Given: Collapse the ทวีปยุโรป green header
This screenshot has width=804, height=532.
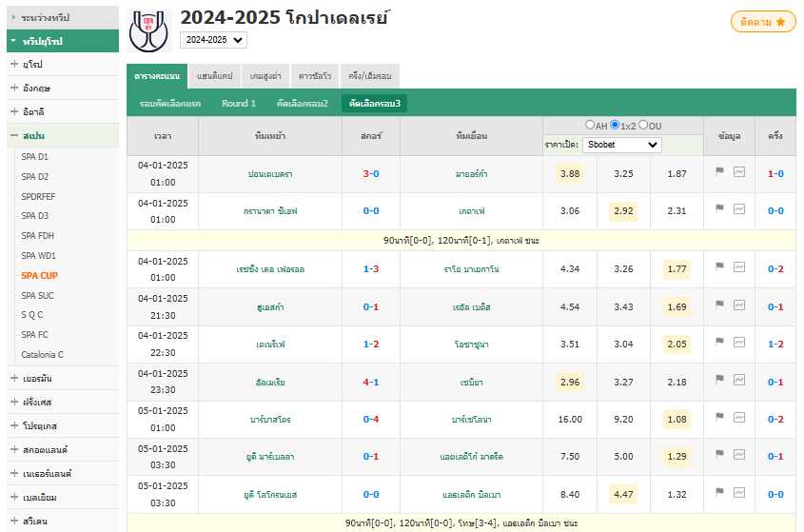Looking at the screenshot, I should click(63, 41).
